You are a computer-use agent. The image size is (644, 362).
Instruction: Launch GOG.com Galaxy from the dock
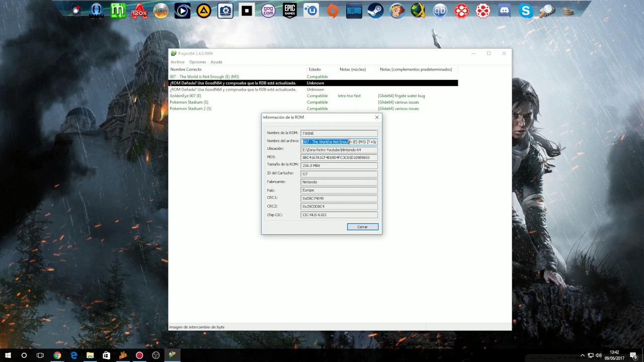pos(268,11)
